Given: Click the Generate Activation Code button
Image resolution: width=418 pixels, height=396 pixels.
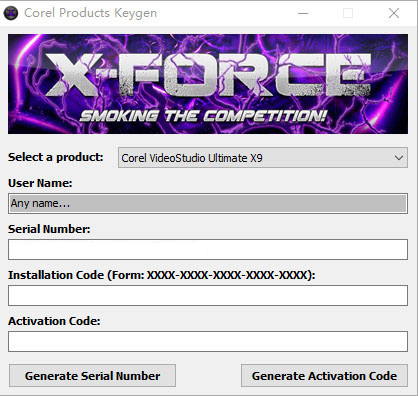Looking at the screenshot, I should (x=324, y=376).
